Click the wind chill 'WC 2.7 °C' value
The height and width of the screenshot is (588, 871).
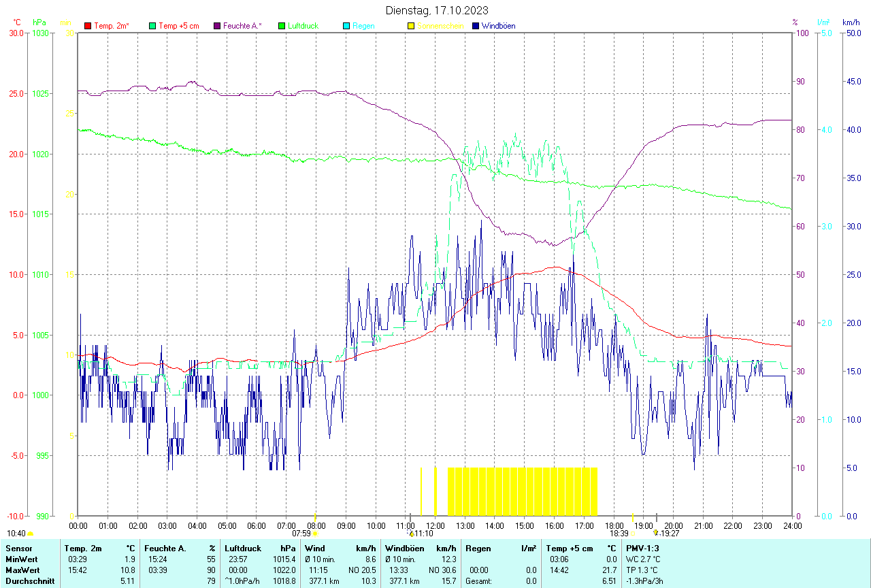point(643,559)
